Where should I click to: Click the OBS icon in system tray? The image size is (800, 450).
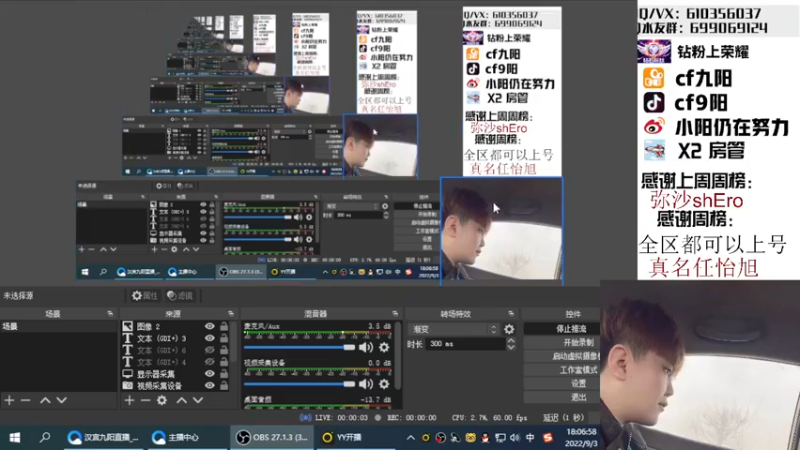coord(440,438)
